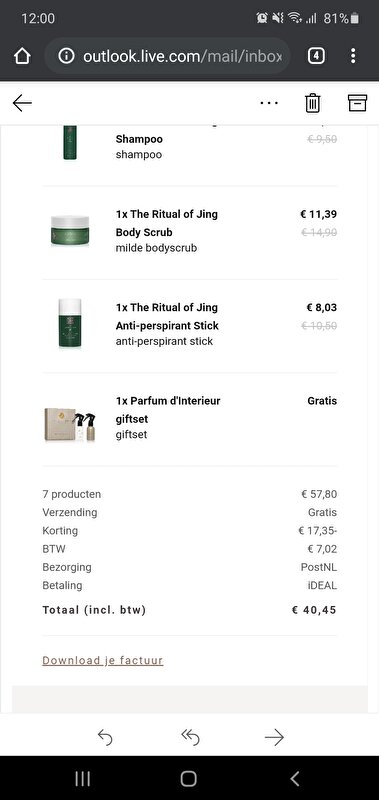Tap the back arrow in mail toolbar
This screenshot has width=379, height=800.
click(22, 103)
